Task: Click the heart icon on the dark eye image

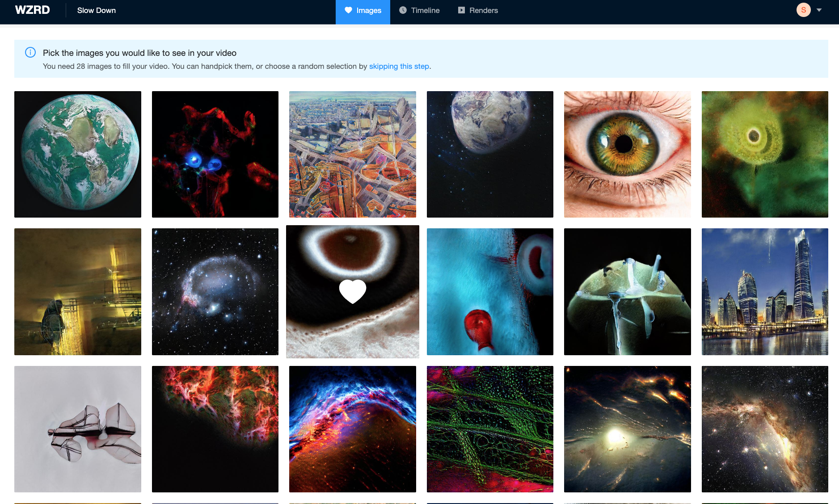Action: tap(353, 291)
